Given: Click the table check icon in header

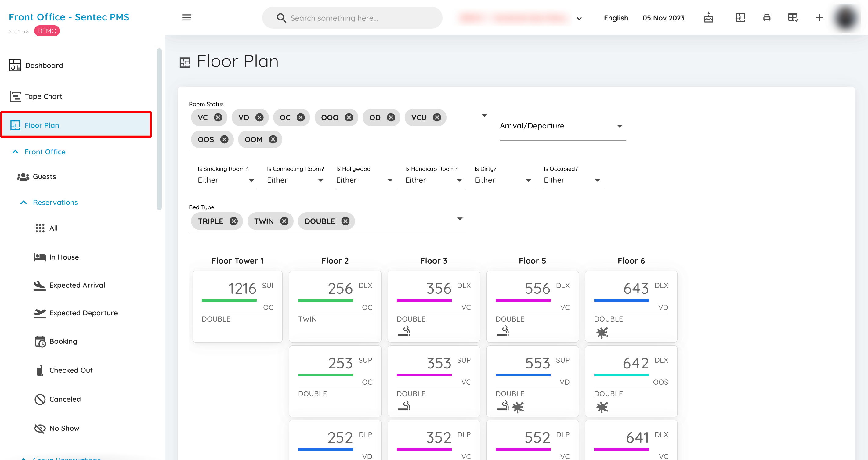Looking at the screenshot, I should tap(793, 17).
